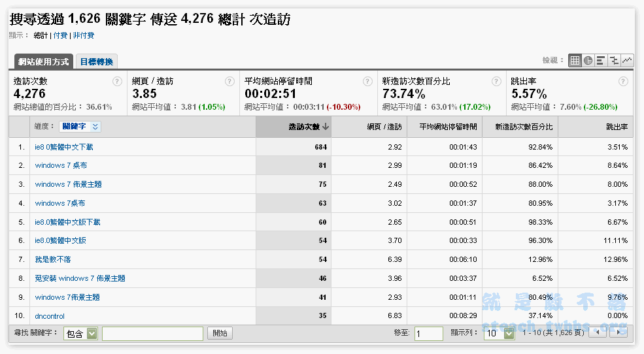Viewport: 644px width, 354px height.
Task: Go to next page of results
Action: click(618, 333)
